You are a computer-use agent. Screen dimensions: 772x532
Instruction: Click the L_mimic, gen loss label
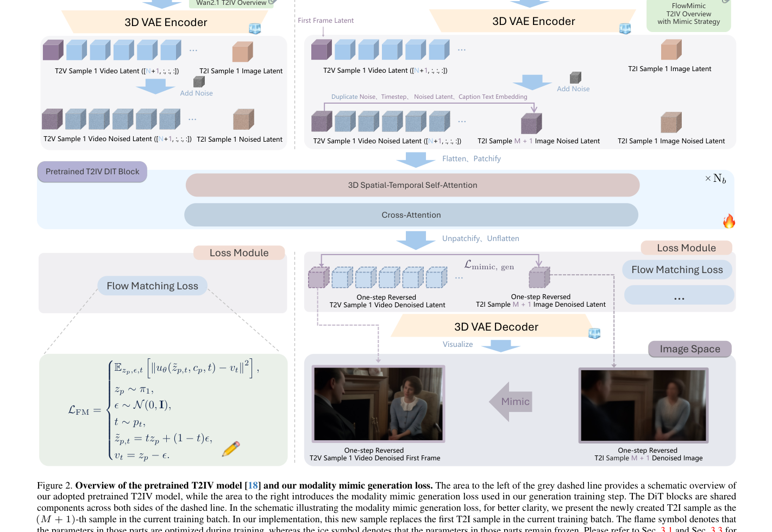point(489,265)
